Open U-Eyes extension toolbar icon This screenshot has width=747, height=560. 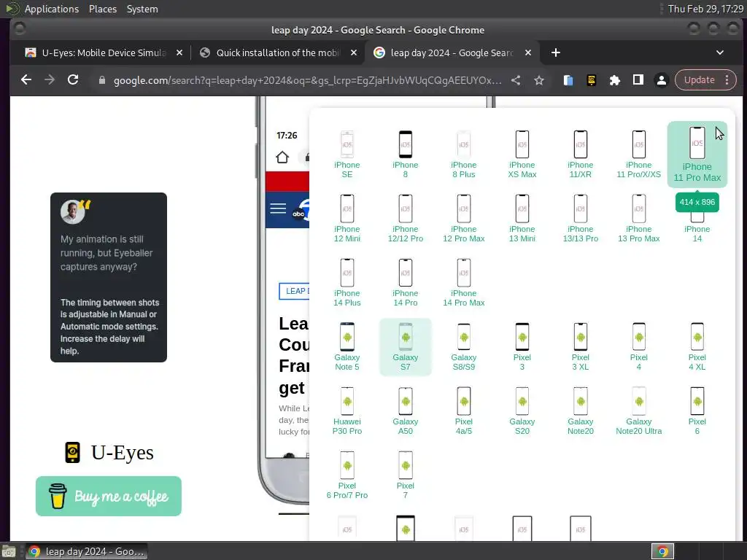591,80
